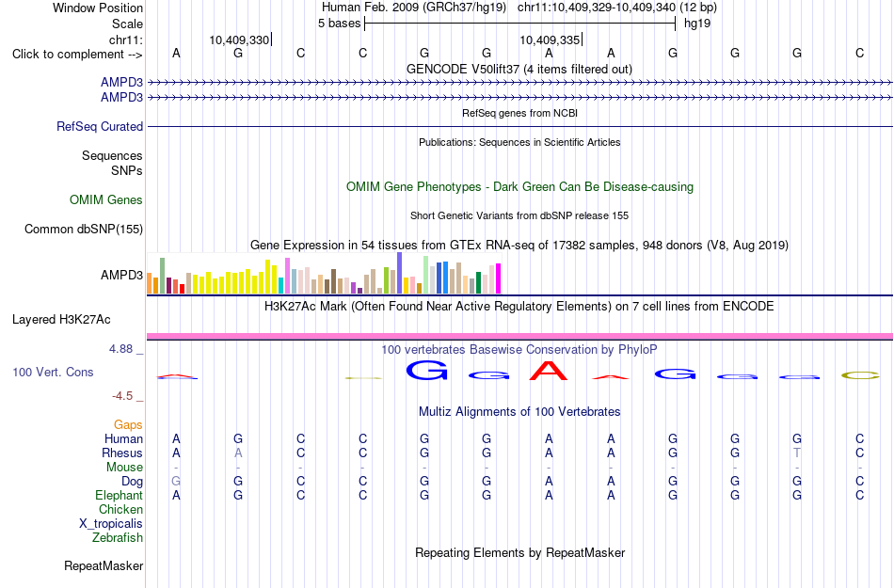Screen dimensions: 894x588
Task: Click '100 vertebrates Basewise Conservation by PhyloP' title
Action: (x=519, y=350)
